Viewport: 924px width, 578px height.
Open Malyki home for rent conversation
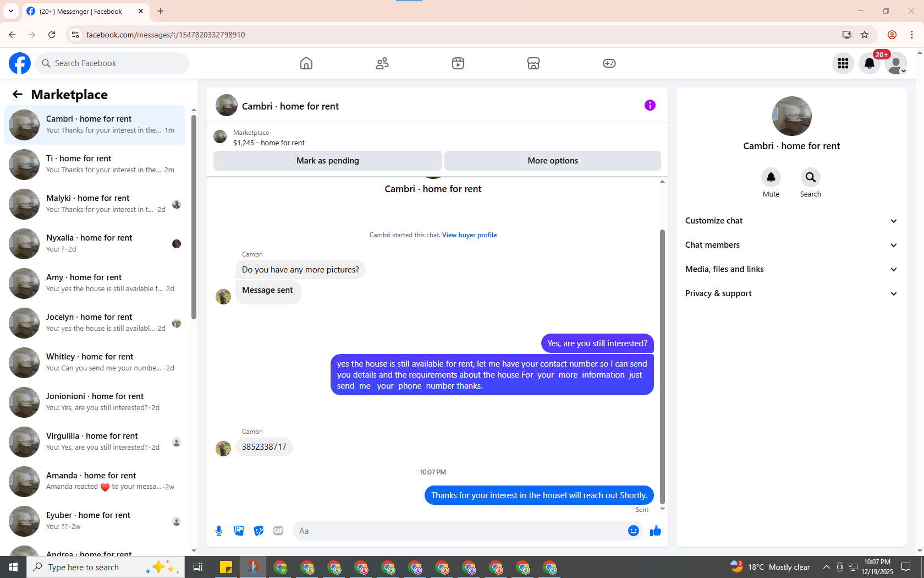point(95,204)
